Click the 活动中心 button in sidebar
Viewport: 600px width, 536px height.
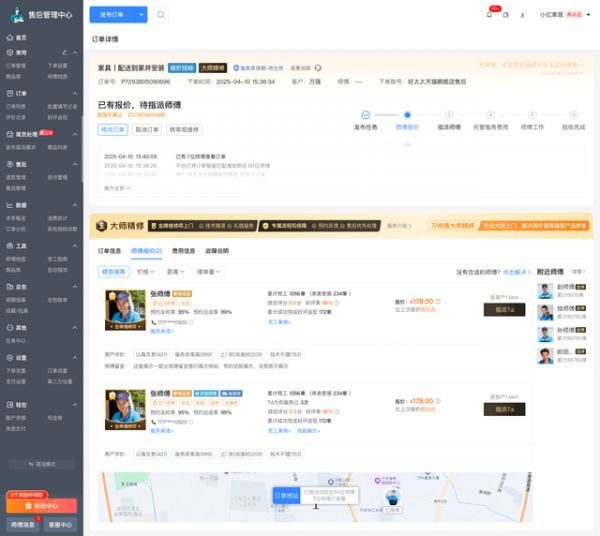pyautogui.click(x=41, y=506)
